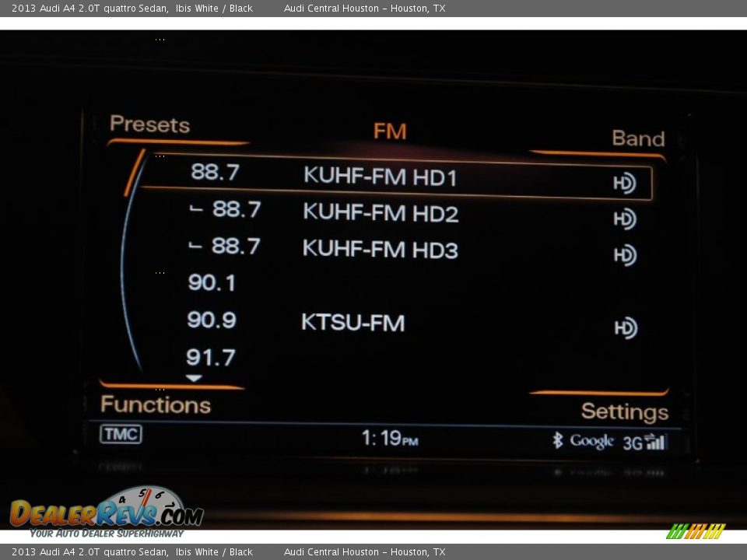Open the Settings corner menu
This screenshot has height=560, width=747.
624,411
